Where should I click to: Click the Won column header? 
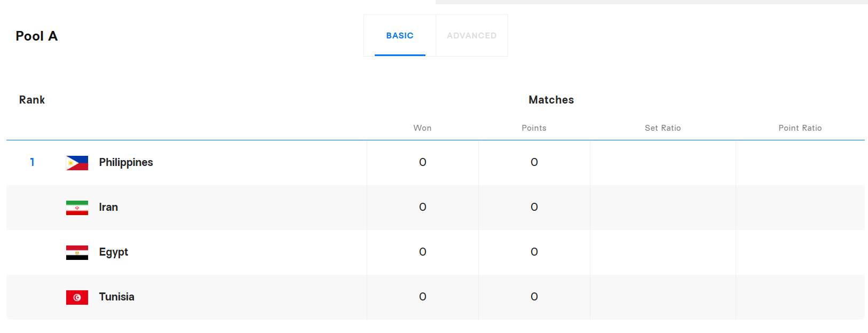click(x=422, y=128)
